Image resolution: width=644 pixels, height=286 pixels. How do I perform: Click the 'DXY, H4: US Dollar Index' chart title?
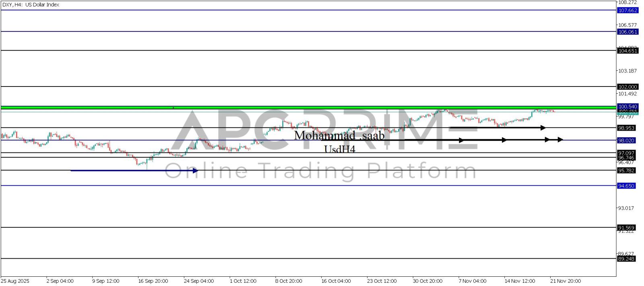pyautogui.click(x=31, y=5)
